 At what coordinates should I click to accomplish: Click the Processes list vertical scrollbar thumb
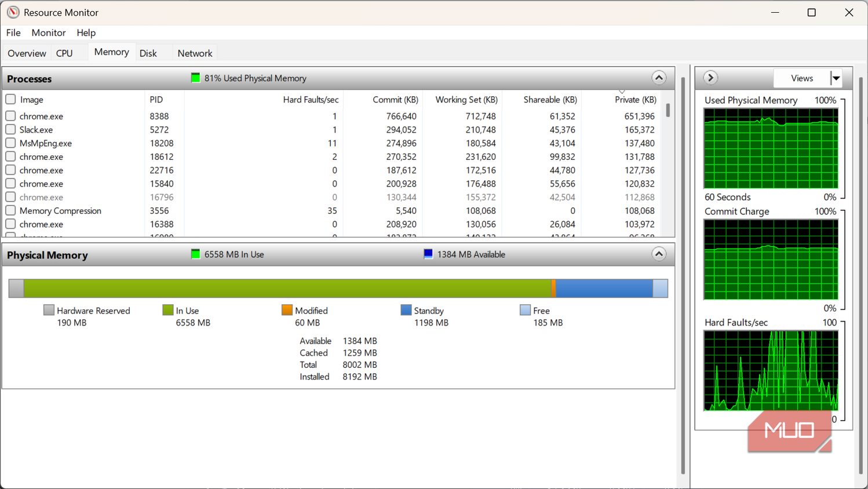(668, 110)
